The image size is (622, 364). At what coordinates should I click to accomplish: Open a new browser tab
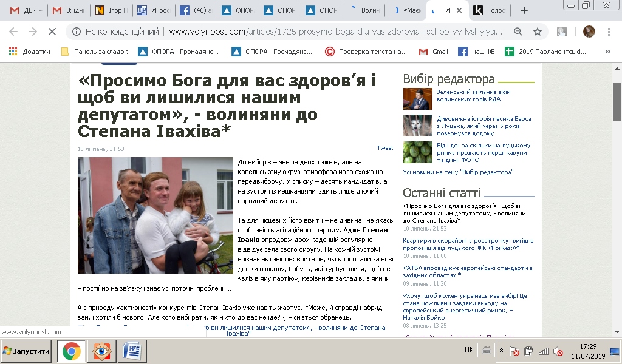click(524, 10)
